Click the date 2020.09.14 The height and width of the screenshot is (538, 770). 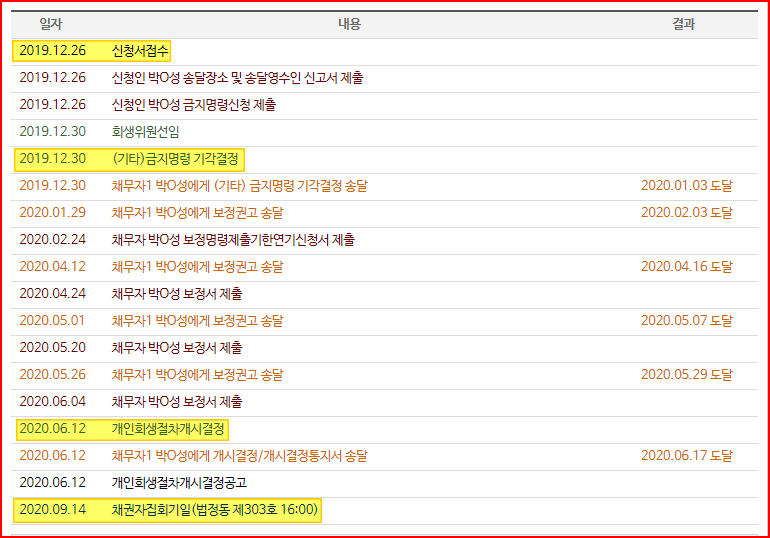point(53,510)
